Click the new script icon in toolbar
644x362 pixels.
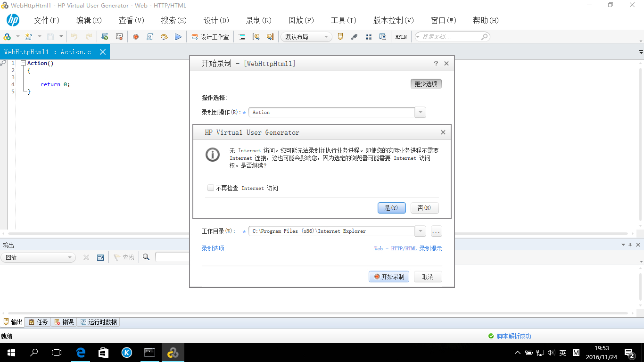tap(7, 37)
